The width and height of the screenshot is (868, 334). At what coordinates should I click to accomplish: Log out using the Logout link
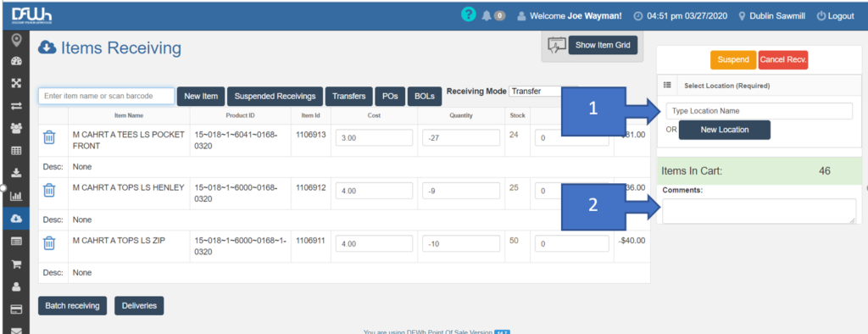click(x=836, y=16)
